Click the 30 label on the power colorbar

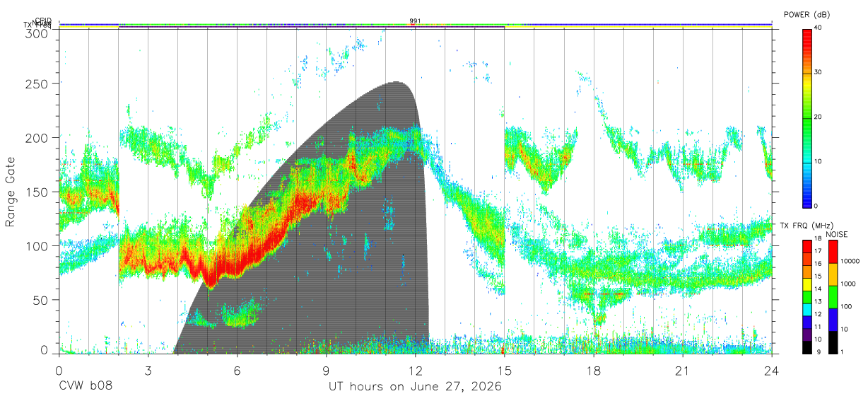click(819, 72)
